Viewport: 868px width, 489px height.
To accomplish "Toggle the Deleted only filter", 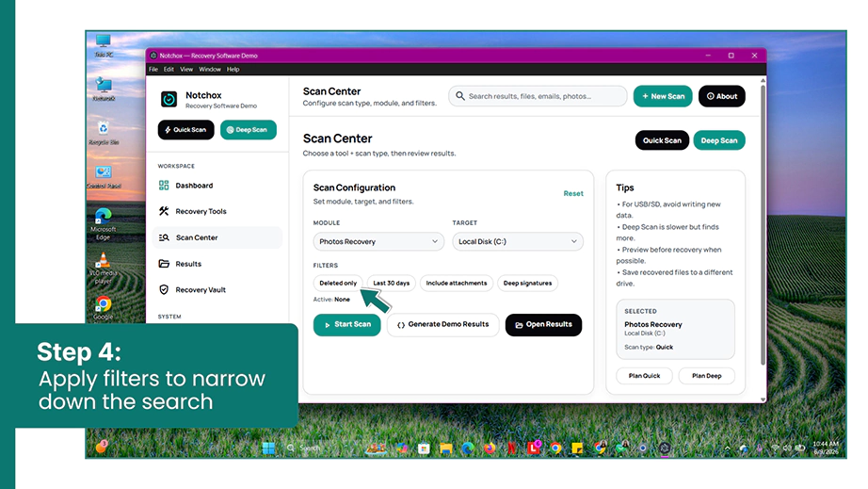I will pos(338,283).
